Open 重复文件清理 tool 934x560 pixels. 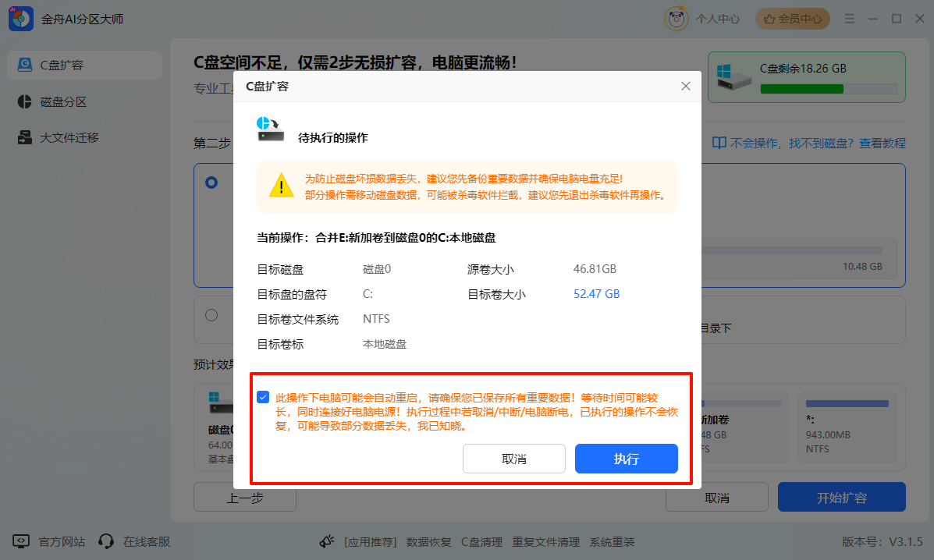click(546, 541)
